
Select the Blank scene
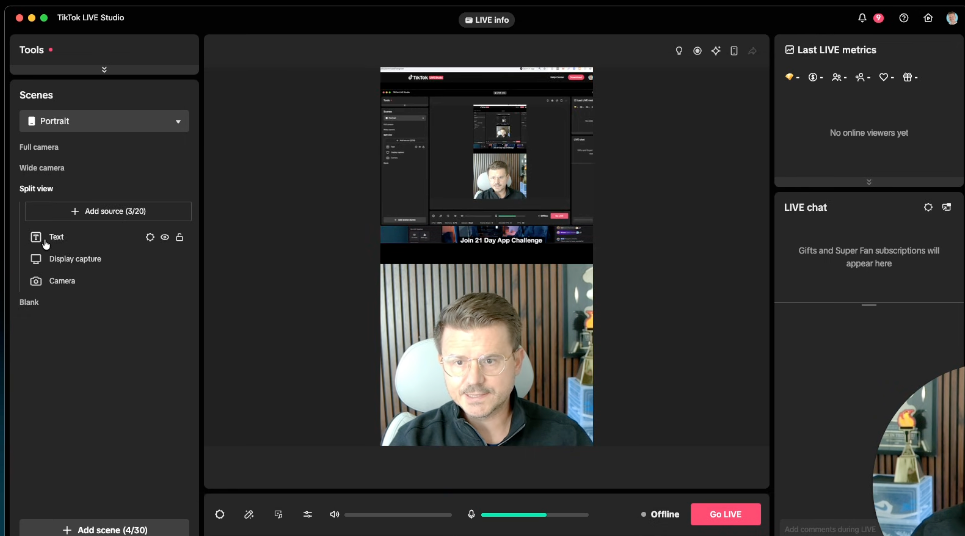[29, 302]
